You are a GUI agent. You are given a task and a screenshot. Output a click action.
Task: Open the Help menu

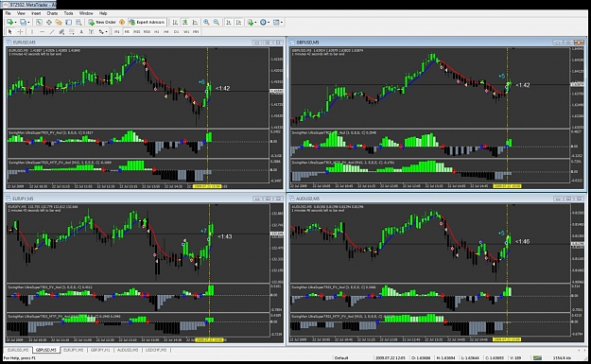click(103, 13)
